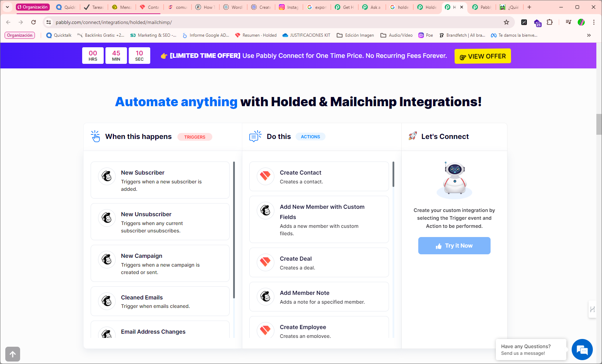Open the Quicktalk bookmark
The height and width of the screenshot is (364, 602).
59,35
